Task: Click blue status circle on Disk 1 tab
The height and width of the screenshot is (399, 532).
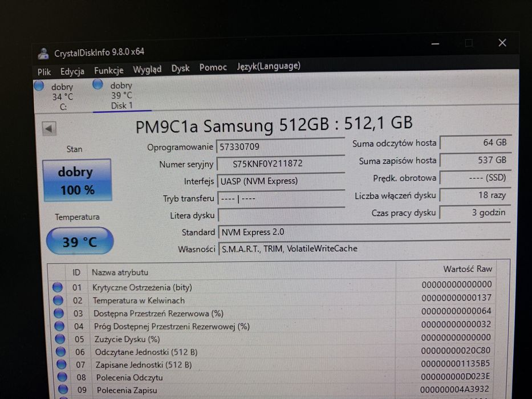Action: point(98,84)
